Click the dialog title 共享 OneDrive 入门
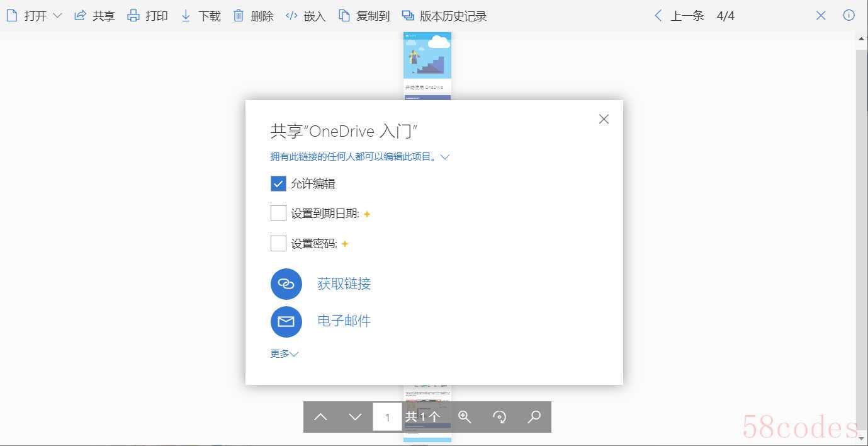 344,131
